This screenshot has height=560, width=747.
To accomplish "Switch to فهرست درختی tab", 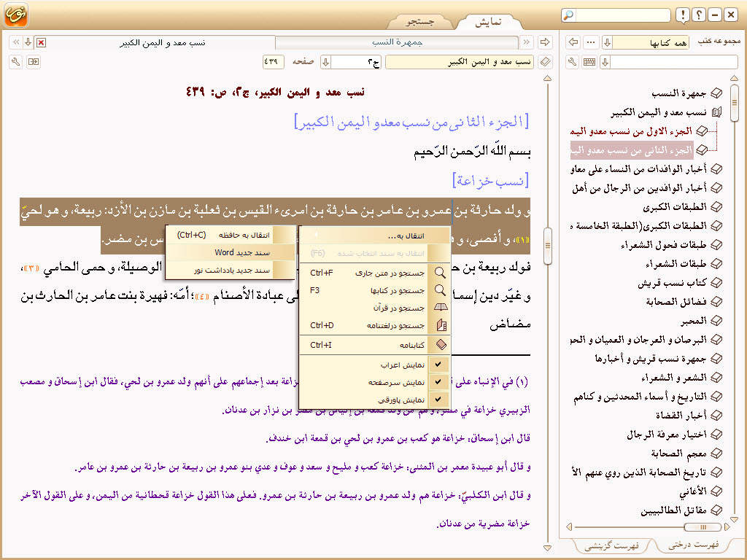I will click(694, 544).
